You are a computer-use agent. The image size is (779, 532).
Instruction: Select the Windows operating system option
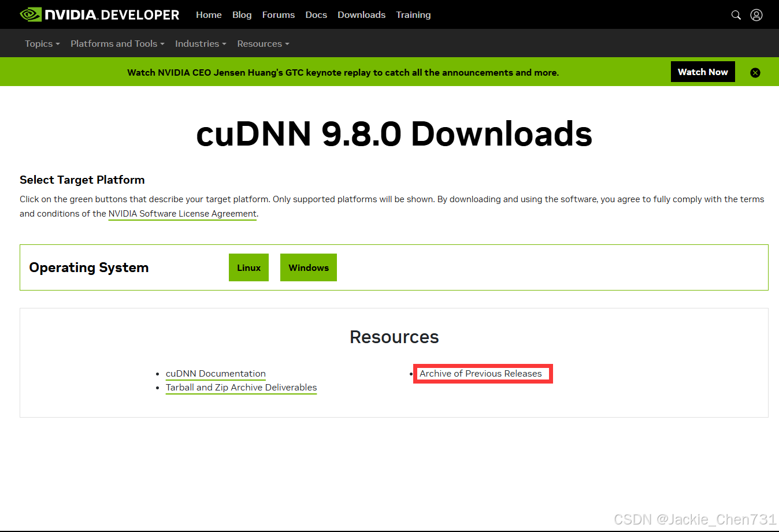(308, 267)
